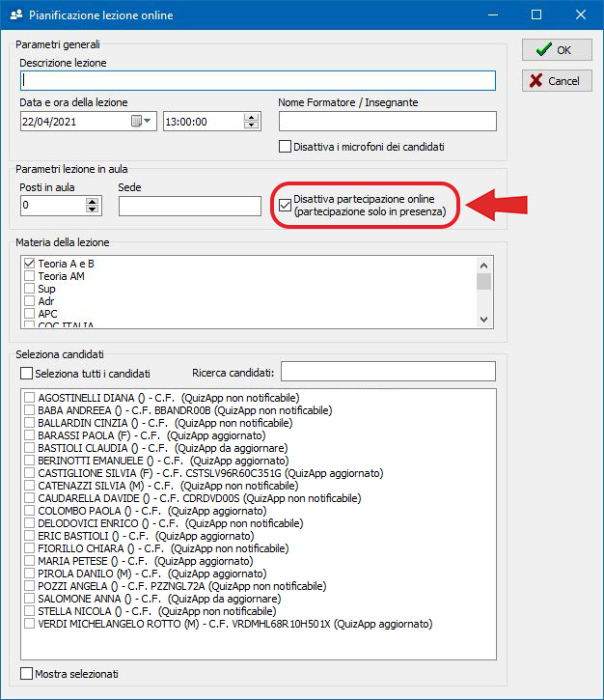This screenshot has height=700, width=604.
Task: Toggle the Teoria A e B subject
Action: tap(29, 264)
